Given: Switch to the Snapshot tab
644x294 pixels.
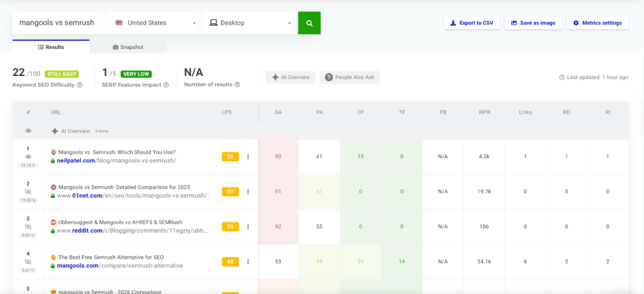Looking at the screenshot, I should point(128,47).
